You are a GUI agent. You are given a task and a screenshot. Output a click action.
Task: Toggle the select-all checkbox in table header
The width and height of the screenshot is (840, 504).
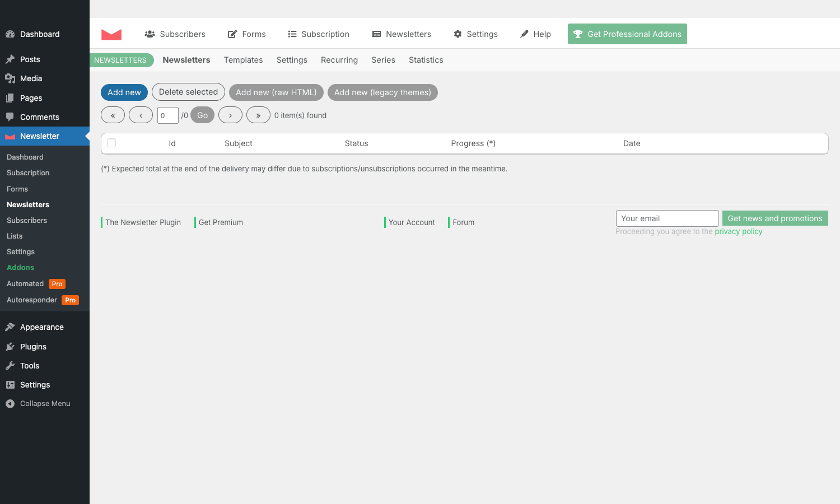(111, 143)
